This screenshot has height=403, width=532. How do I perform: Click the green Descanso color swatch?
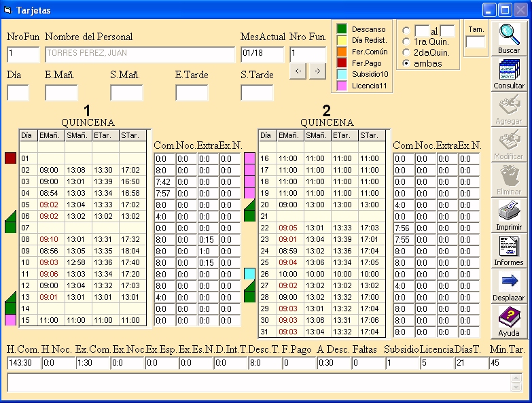pos(342,29)
